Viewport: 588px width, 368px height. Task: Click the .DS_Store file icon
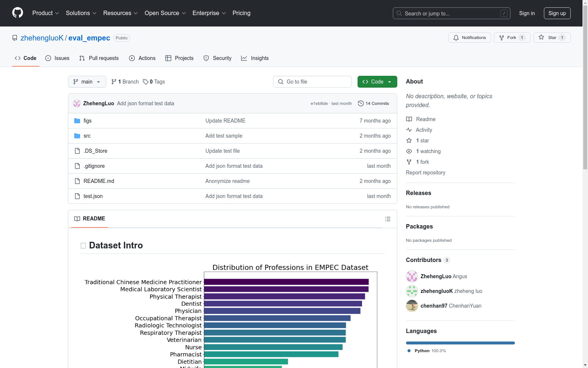pyautogui.click(x=77, y=151)
